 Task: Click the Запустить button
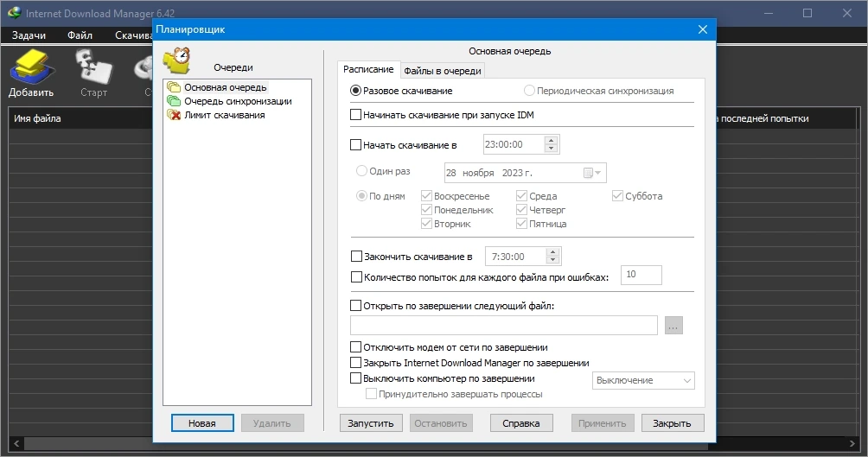click(370, 423)
